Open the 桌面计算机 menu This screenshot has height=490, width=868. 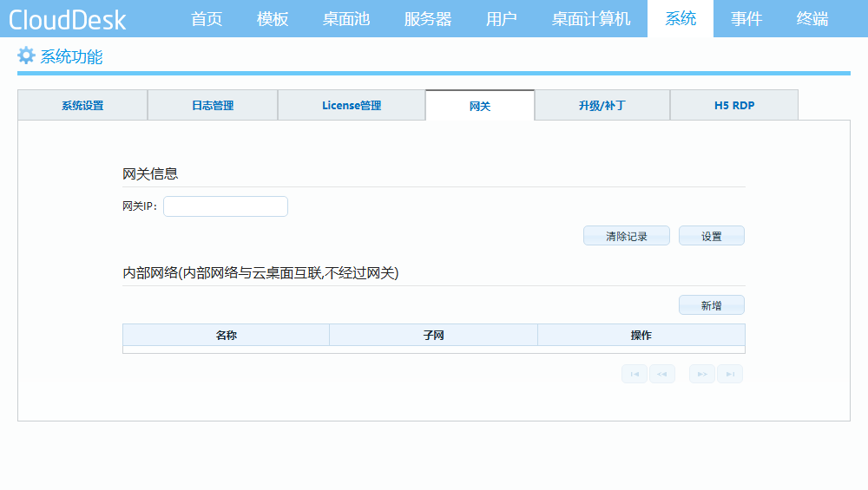click(x=590, y=19)
